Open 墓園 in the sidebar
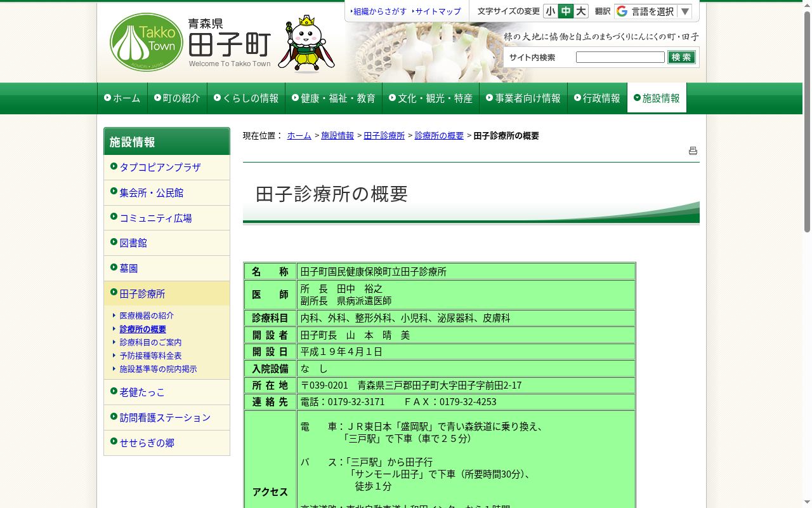Screen dimensions: 812x508 (x=167, y=269)
